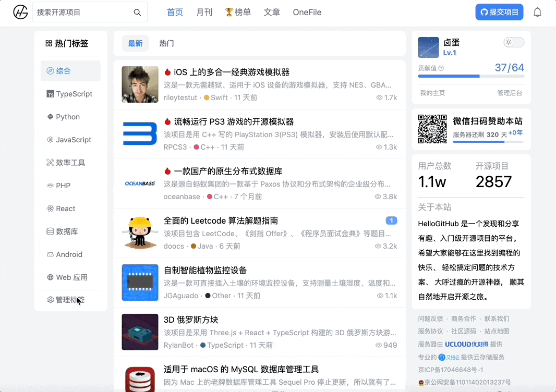
Task: Click the HelloGitHub logo
Action: point(20,11)
